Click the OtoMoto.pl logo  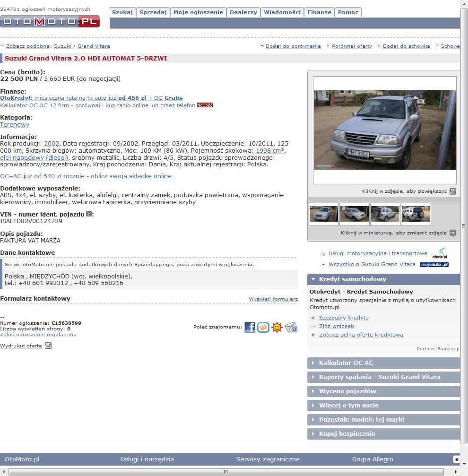(50, 21)
